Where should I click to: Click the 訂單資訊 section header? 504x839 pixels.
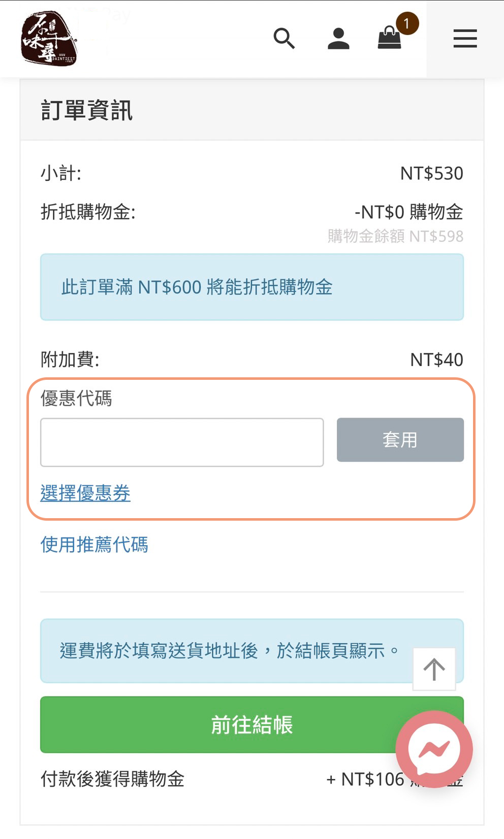click(x=87, y=110)
